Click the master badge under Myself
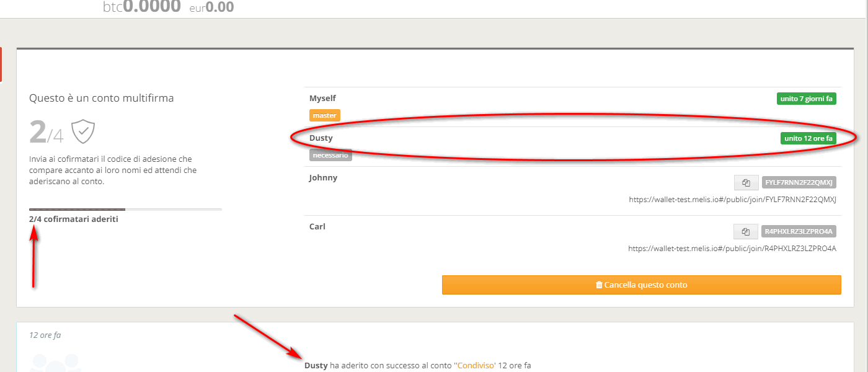Viewport: 868px width, 372px height. [324, 115]
